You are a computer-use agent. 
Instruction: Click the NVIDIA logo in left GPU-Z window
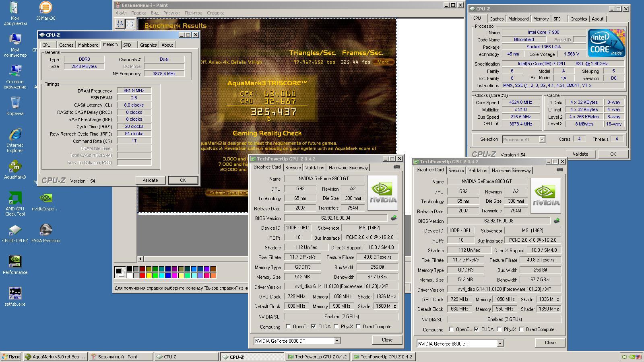(x=382, y=193)
